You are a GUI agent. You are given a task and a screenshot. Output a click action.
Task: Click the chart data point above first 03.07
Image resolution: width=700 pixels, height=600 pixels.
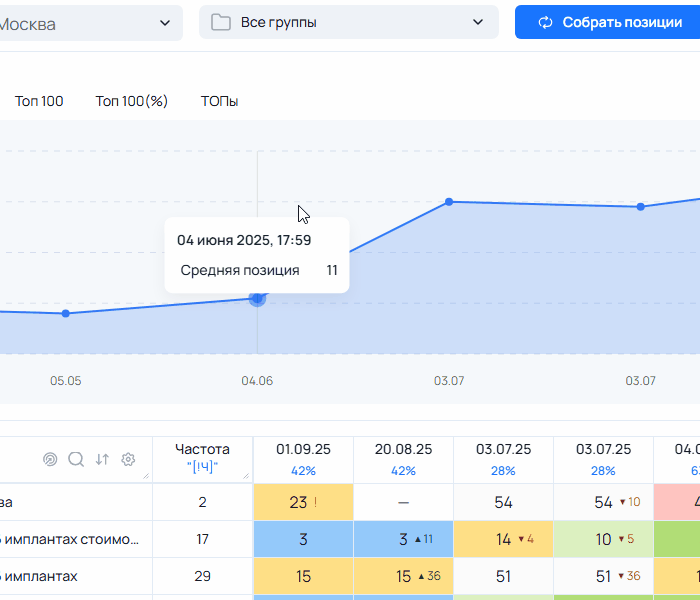(x=449, y=202)
